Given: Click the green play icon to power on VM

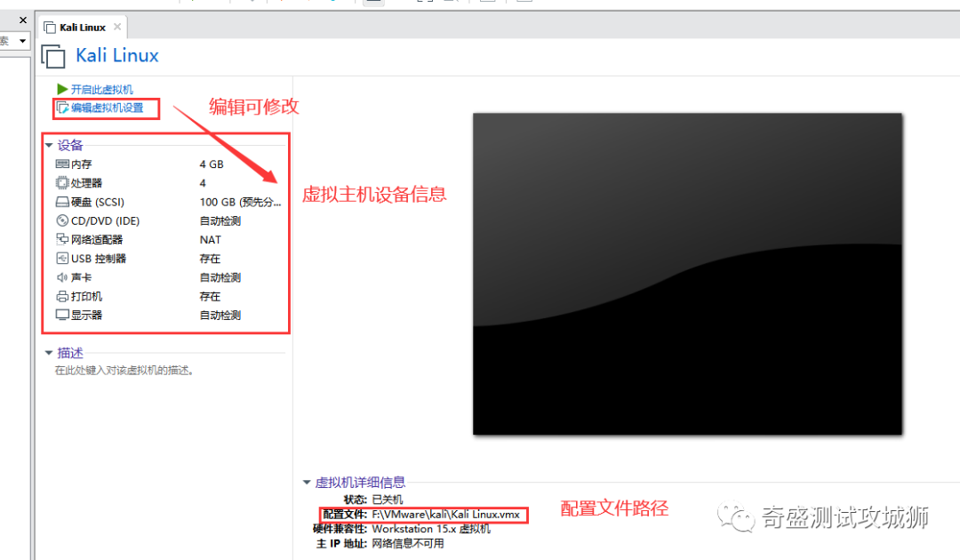Looking at the screenshot, I should pos(62,90).
